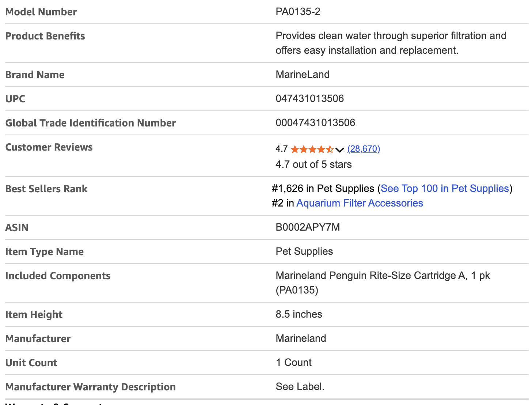
Task: Expand the rating chevron next to stars
Action: [340, 149]
